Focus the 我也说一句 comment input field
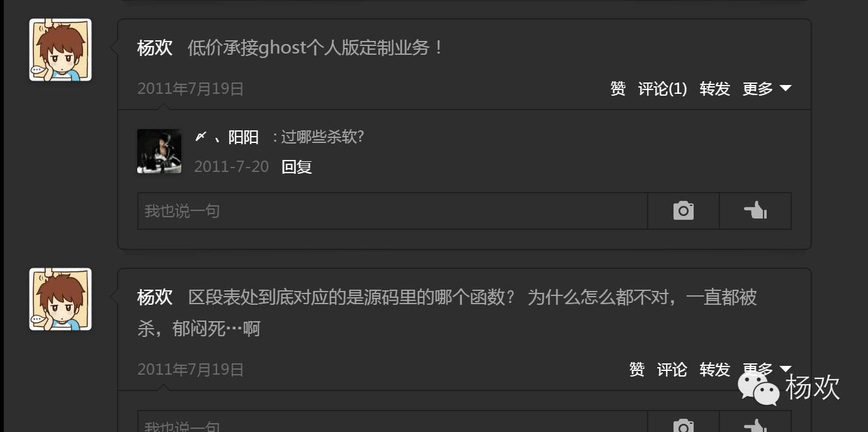Image resolution: width=868 pixels, height=432 pixels. tap(392, 210)
